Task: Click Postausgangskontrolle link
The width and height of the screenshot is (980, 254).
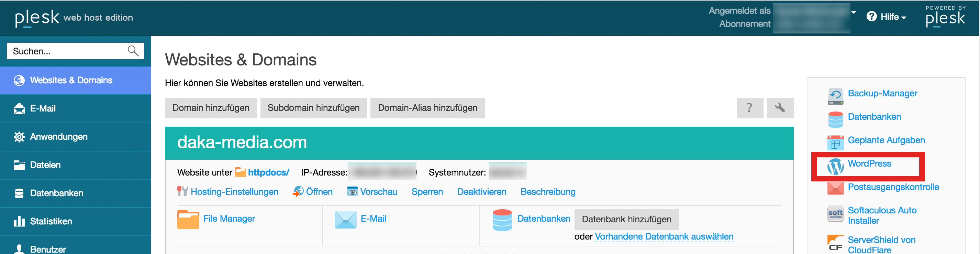Action: pyautogui.click(x=893, y=187)
